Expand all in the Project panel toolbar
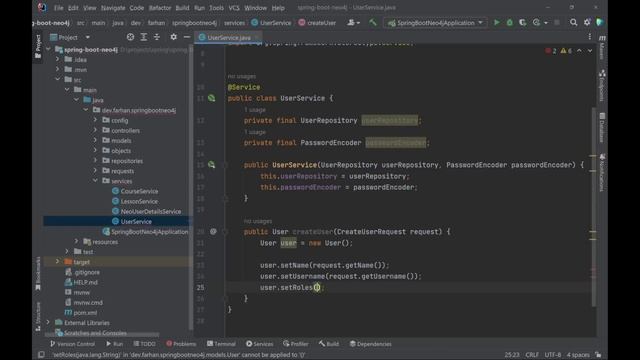640x360 pixels. click(x=144, y=37)
